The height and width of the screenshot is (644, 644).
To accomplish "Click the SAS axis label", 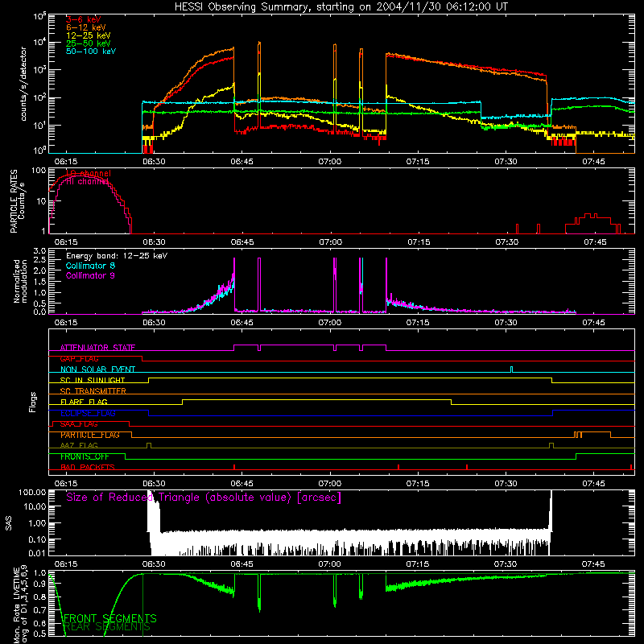I will tap(8, 523).
